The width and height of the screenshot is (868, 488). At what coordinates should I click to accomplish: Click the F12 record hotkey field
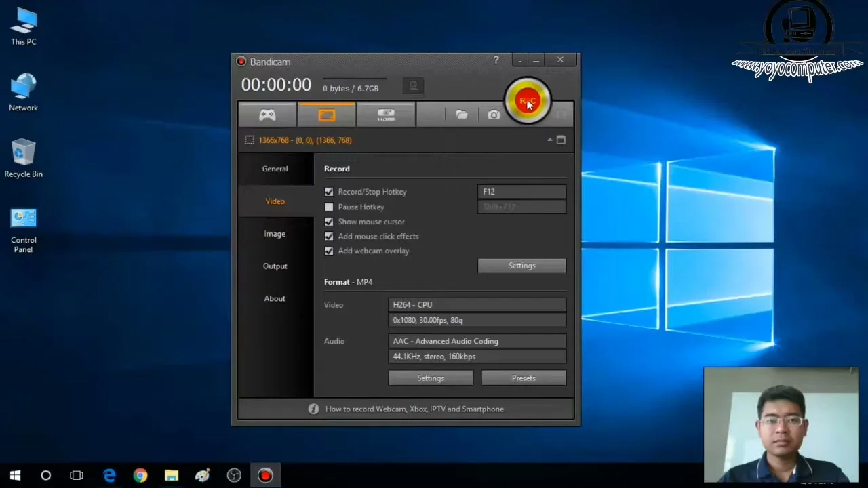(522, 192)
